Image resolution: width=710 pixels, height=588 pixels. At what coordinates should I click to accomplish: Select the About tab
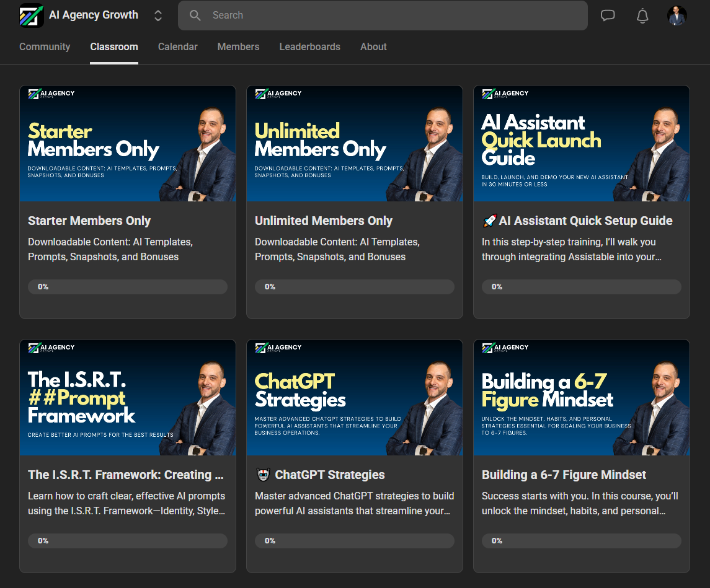[373, 47]
